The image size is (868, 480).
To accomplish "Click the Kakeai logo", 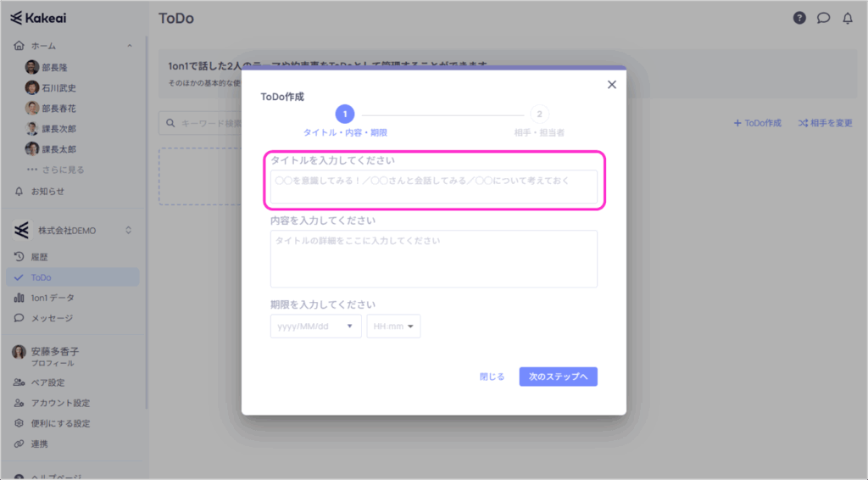I will pyautogui.click(x=42, y=18).
